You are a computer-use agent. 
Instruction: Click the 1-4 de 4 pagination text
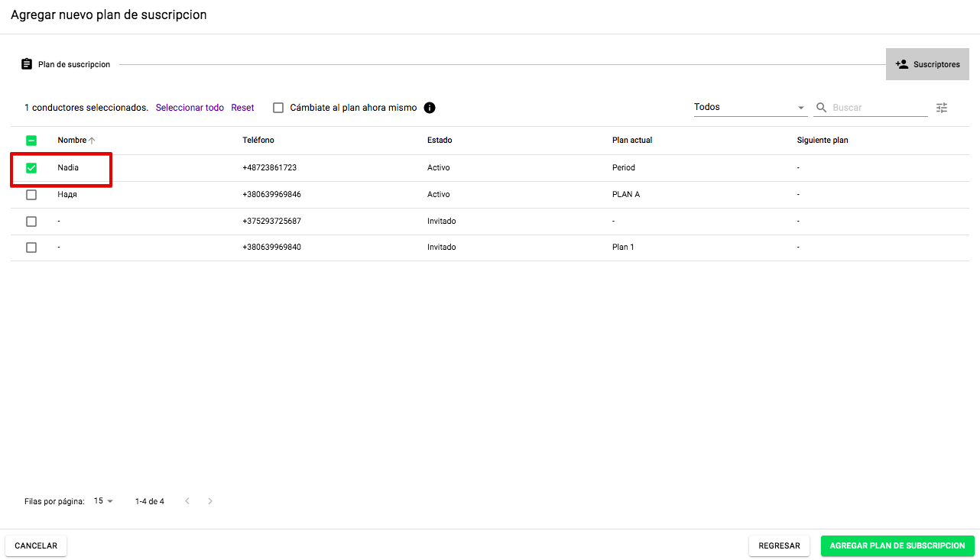[150, 501]
